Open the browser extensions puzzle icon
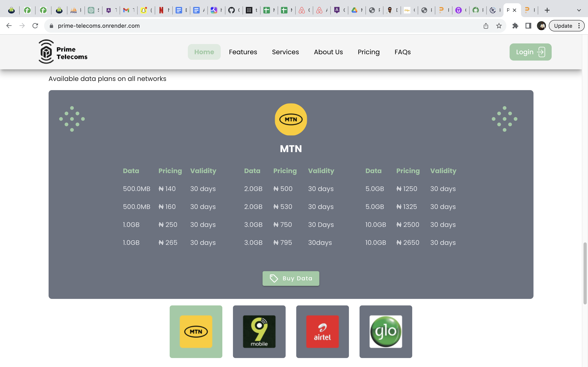The image size is (588, 367). [516, 25]
